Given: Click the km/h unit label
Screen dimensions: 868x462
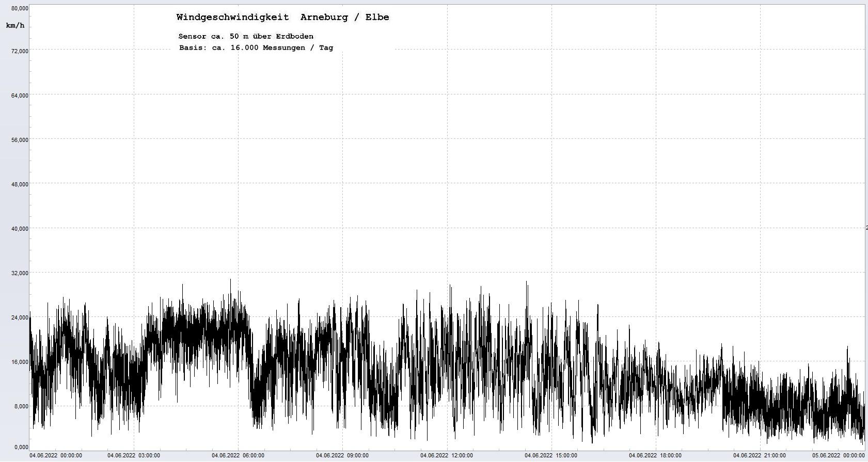Looking at the screenshot, I should (x=15, y=25).
